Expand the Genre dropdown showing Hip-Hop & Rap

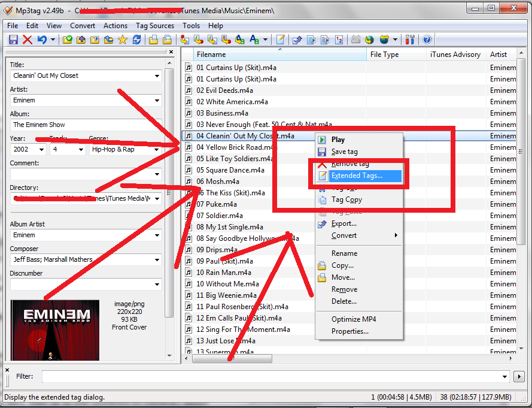click(x=156, y=149)
